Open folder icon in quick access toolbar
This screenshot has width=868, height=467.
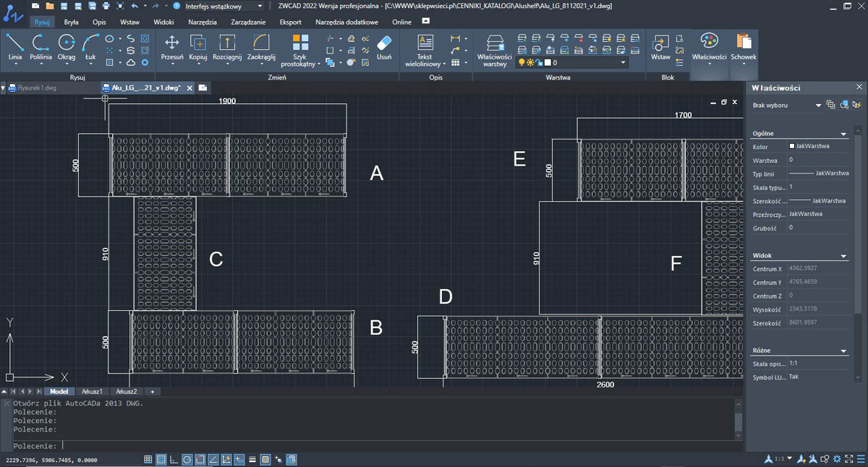pos(49,6)
